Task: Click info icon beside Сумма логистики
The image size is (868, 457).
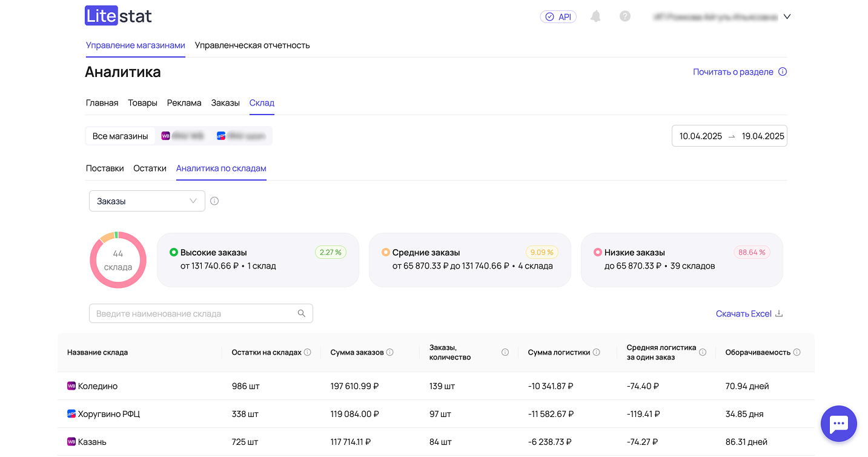Action: (x=597, y=352)
